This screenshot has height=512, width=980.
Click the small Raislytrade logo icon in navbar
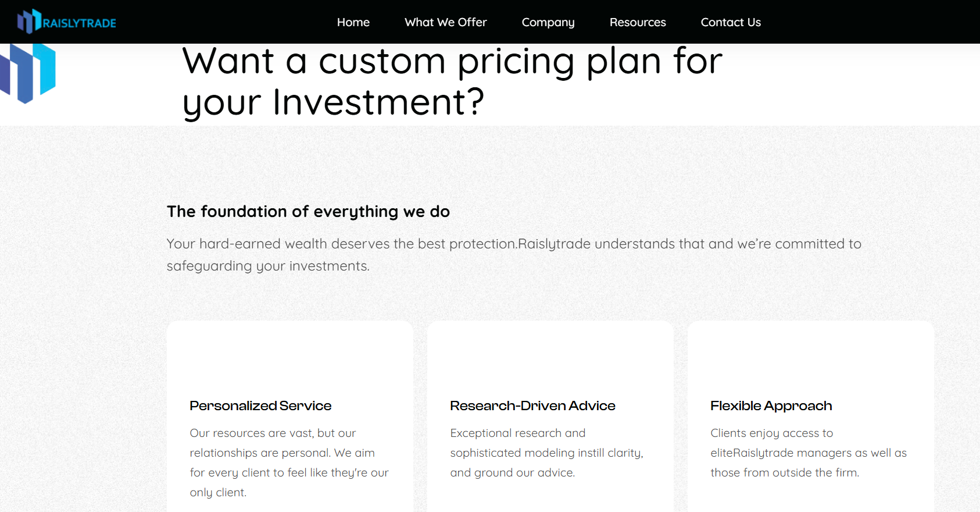28,22
